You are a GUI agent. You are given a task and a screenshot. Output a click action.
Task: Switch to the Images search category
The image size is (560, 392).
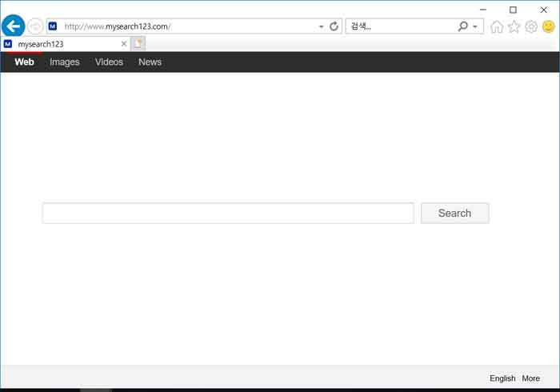65,62
